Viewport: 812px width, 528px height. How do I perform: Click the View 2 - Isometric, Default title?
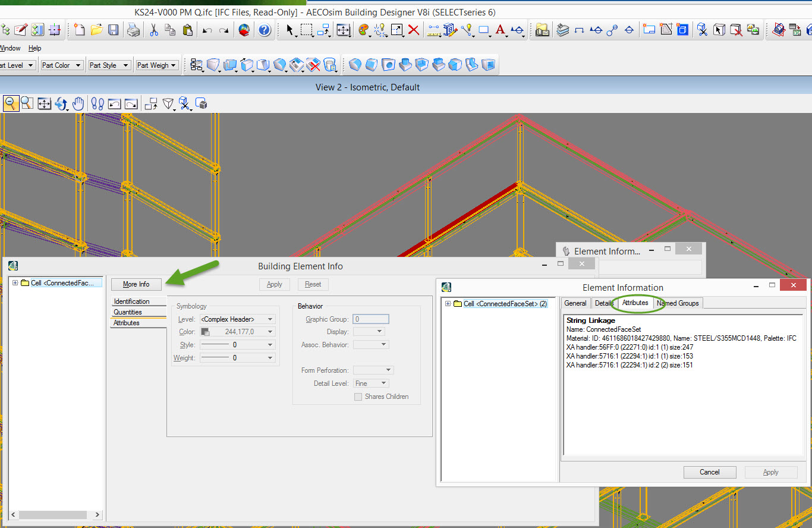click(x=367, y=87)
